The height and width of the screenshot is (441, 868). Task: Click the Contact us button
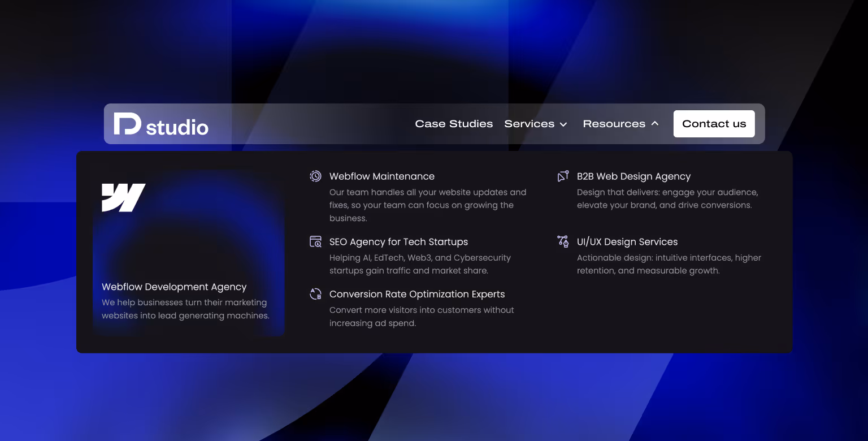(714, 123)
